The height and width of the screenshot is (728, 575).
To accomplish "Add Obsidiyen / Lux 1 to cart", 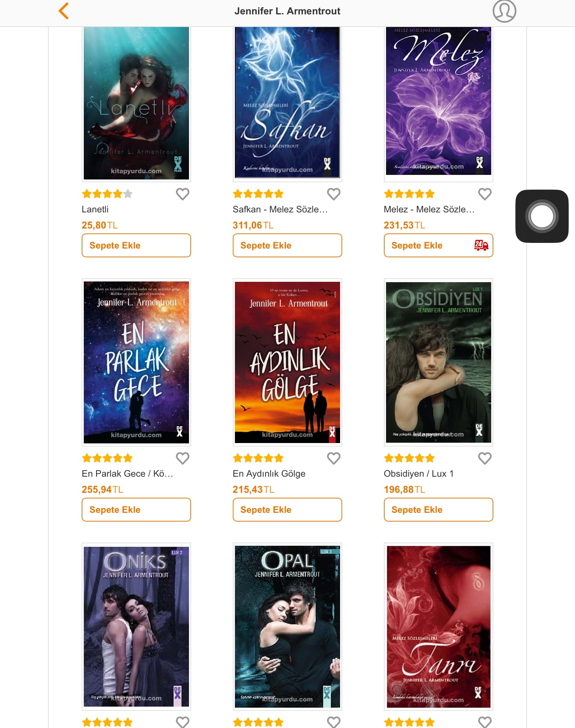I will (439, 510).
